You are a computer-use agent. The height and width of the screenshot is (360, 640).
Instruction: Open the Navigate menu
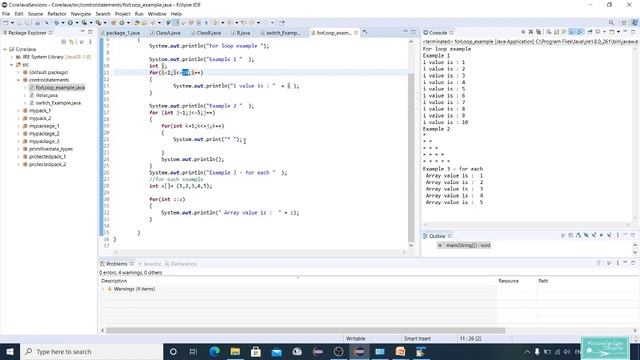click(81, 14)
